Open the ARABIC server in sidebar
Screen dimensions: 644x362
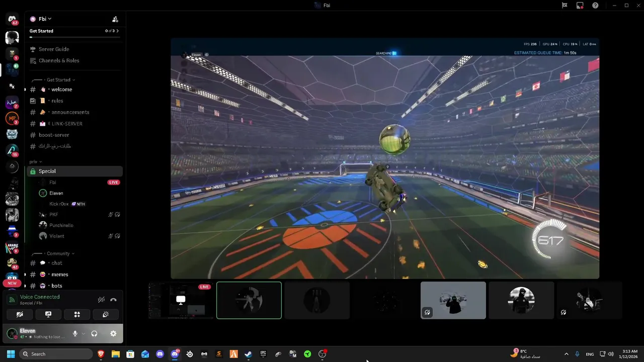coord(12,247)
